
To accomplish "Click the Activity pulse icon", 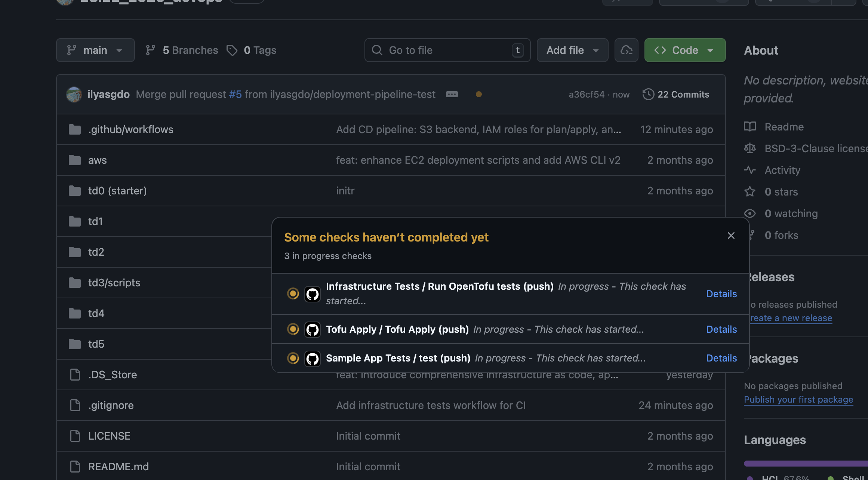I will pos(750,170).
